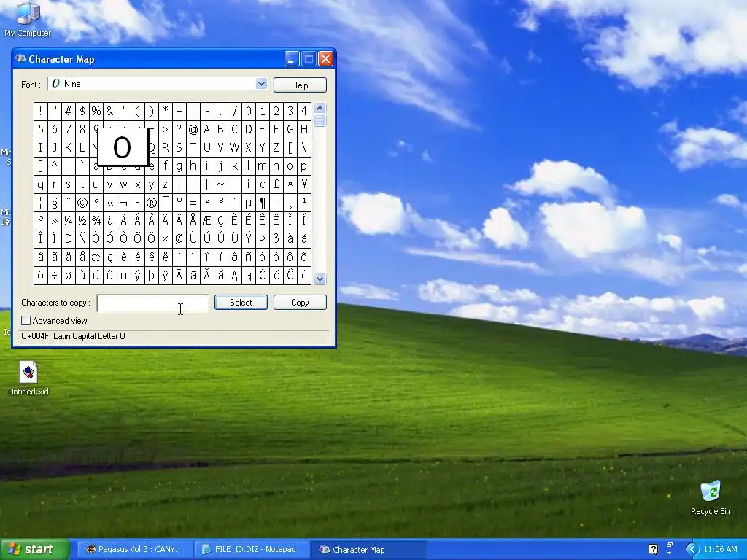
Task: Pick the æ lowercase ligature cell
Action: (96, 257)
